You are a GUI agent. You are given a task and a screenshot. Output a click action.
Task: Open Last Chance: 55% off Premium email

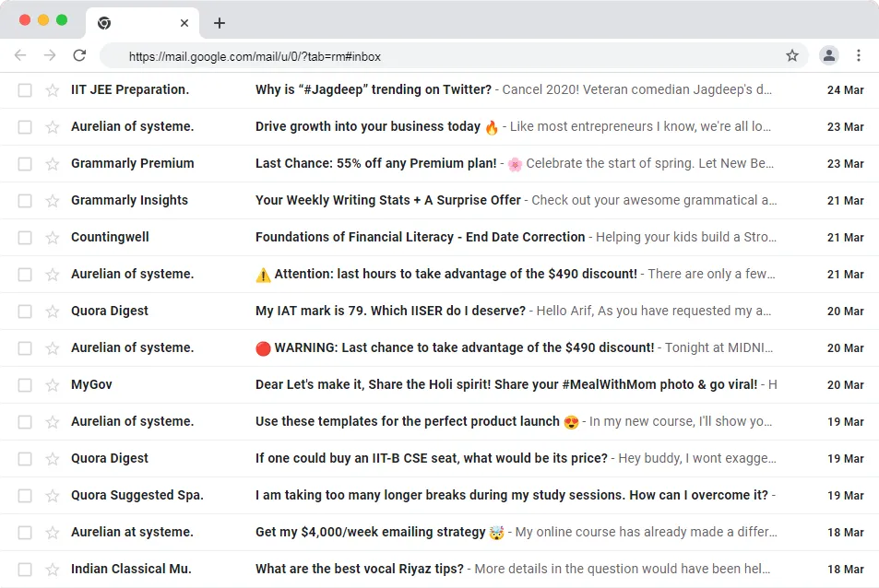pos(376,163)
